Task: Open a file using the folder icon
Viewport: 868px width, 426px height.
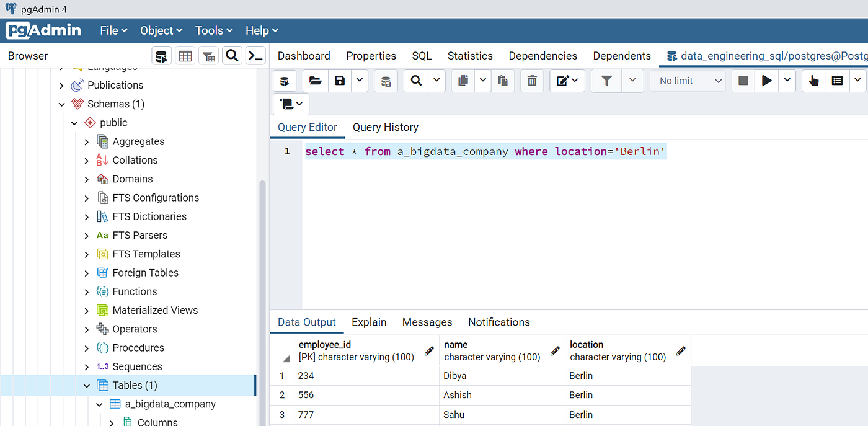Action: pyautogui.click(x=314, y=81)
